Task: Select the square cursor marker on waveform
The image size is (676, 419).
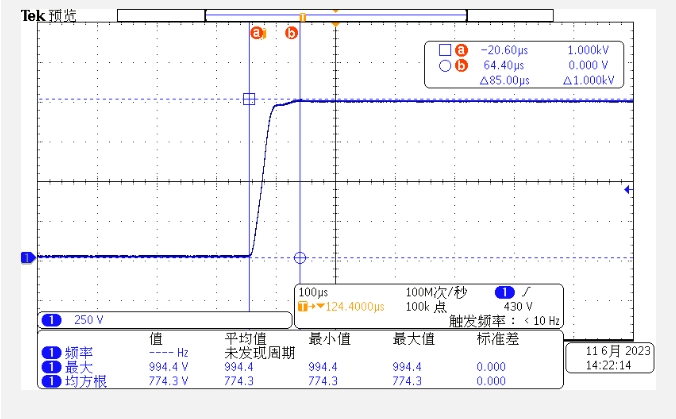Action: [249, 99]
